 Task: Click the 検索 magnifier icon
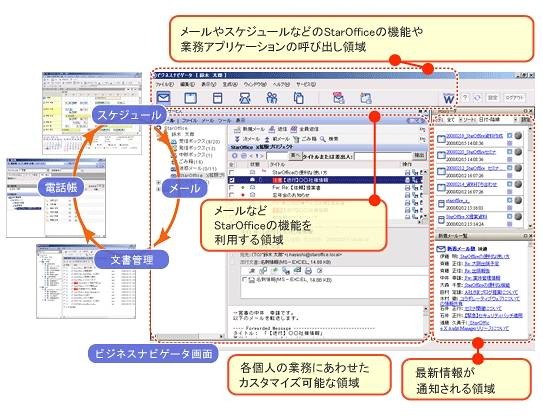coord(322,139)
